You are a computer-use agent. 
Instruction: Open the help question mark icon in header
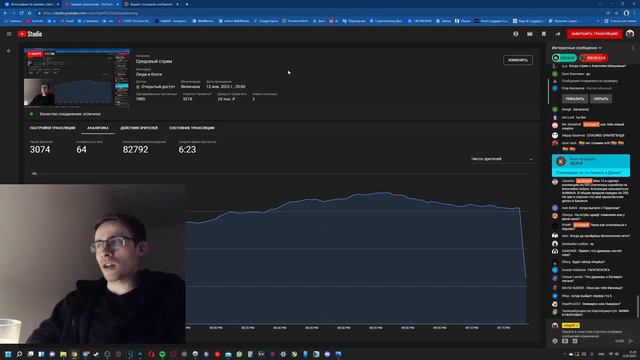pyautogui.click(x=516, y=34)
